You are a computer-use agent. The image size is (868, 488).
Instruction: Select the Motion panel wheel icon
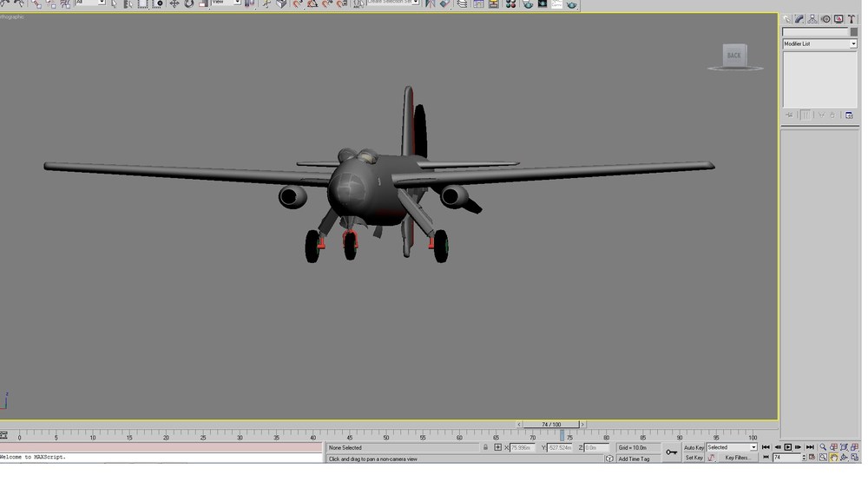(826, 19)
